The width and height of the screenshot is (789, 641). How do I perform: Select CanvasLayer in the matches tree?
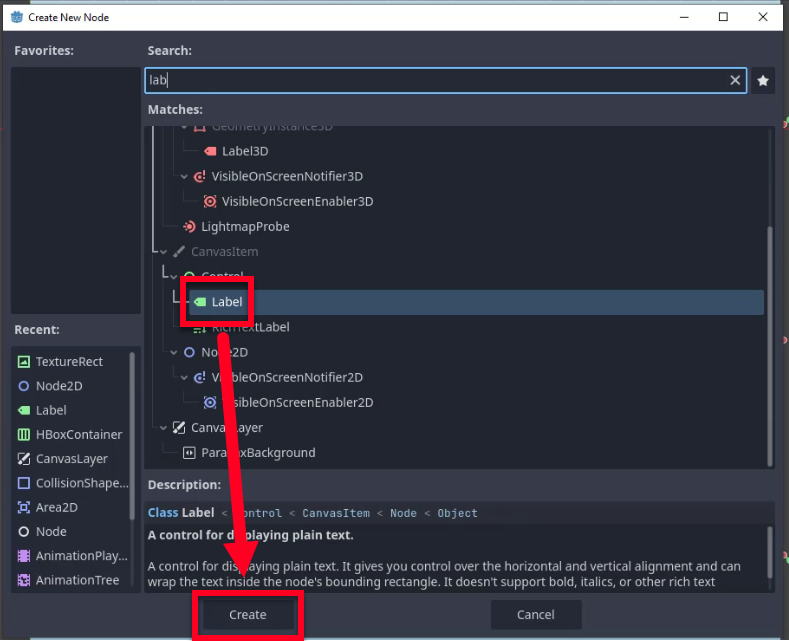227,428
